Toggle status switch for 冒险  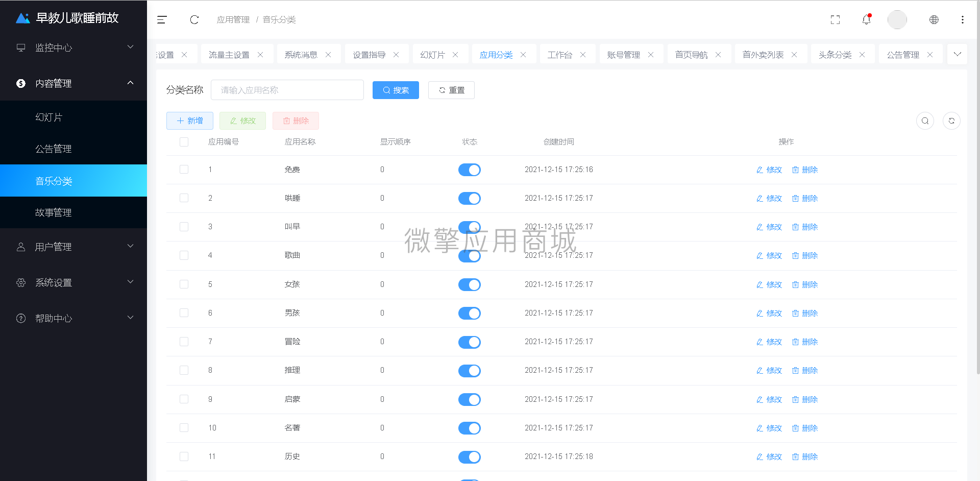click(x=470, y=342)
